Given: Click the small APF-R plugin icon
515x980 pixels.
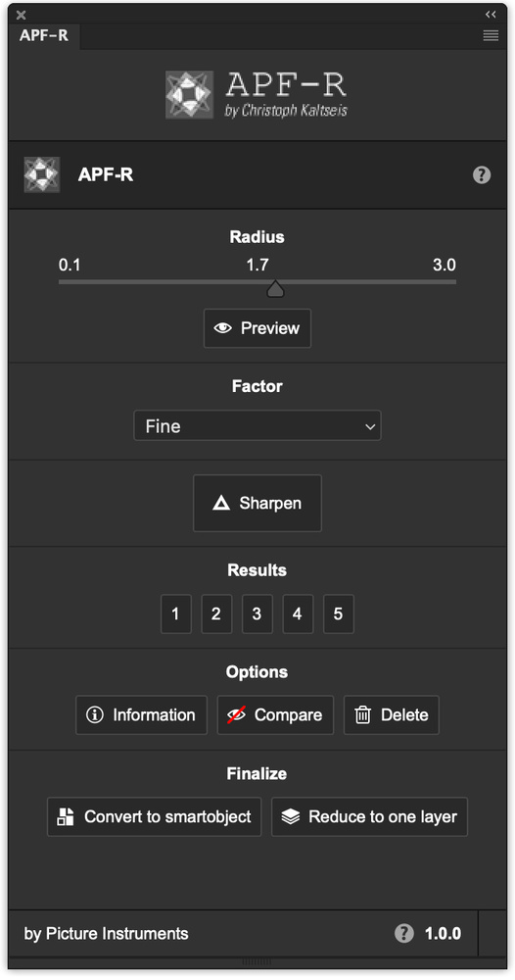Looking at the screenshot, I should [x=42, y=174].
